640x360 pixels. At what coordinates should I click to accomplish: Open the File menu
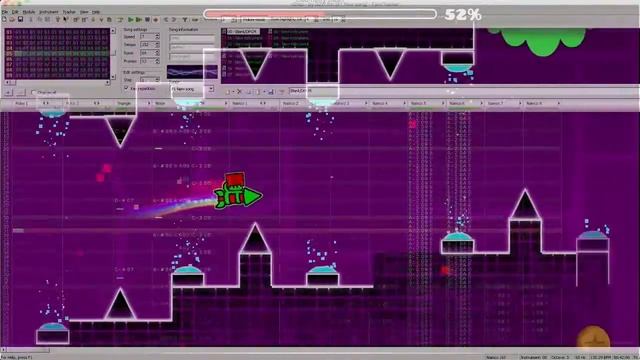(x=4, y=12)
